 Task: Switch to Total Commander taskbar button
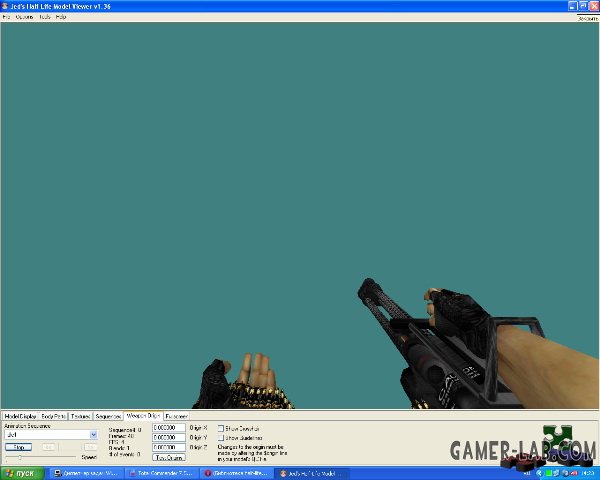point(161,473)
